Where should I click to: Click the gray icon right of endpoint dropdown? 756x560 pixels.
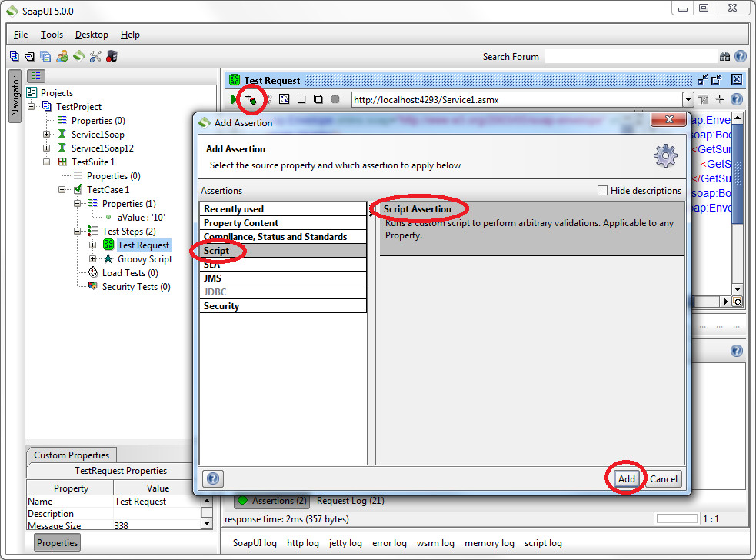(x=704, y=99)
